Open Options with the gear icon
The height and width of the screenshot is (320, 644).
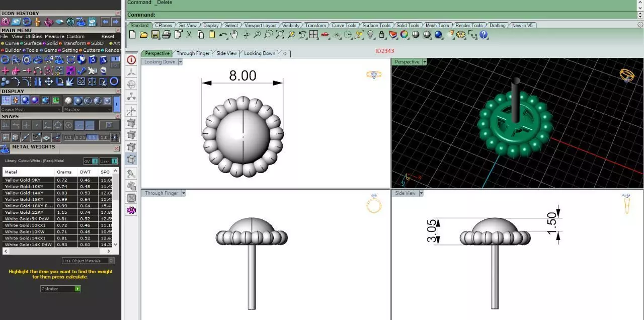click(x=461, y=35)
